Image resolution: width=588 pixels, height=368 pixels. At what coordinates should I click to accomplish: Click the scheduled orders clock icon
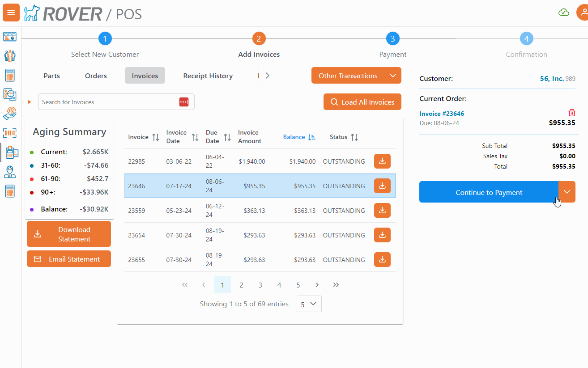tap(10, 94)
